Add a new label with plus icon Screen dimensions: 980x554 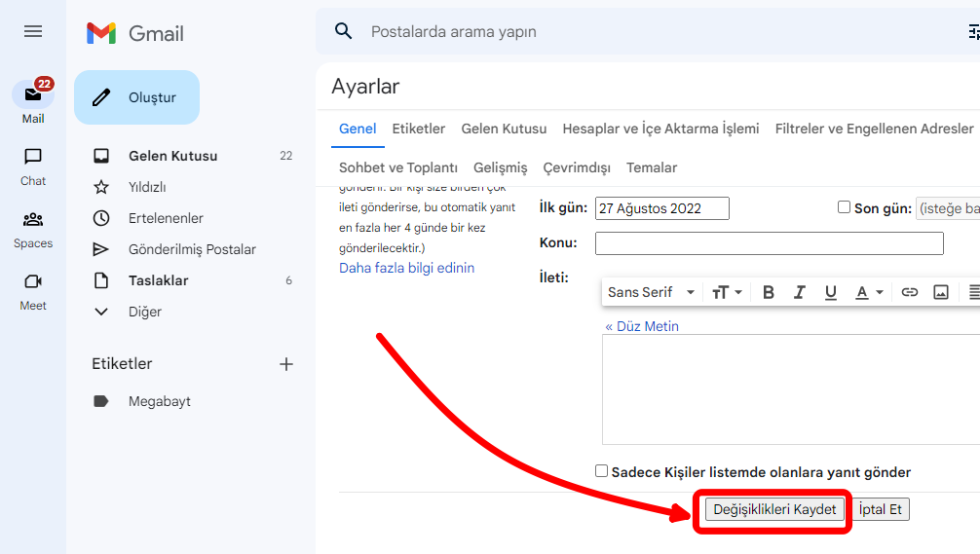pyautogui.click(x=286, y=364)
